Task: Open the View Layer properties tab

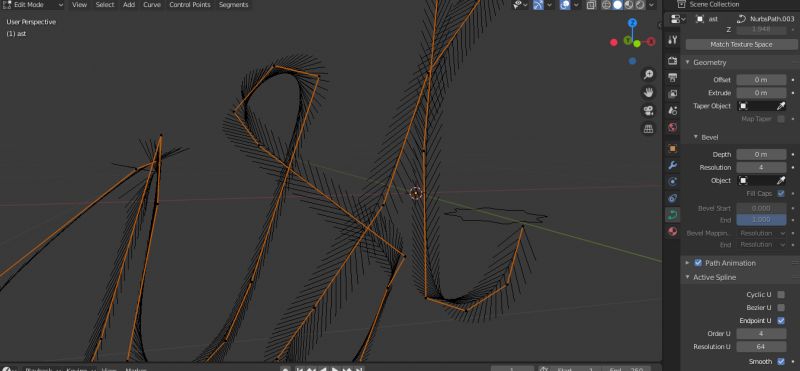Action: click(672, 94)
